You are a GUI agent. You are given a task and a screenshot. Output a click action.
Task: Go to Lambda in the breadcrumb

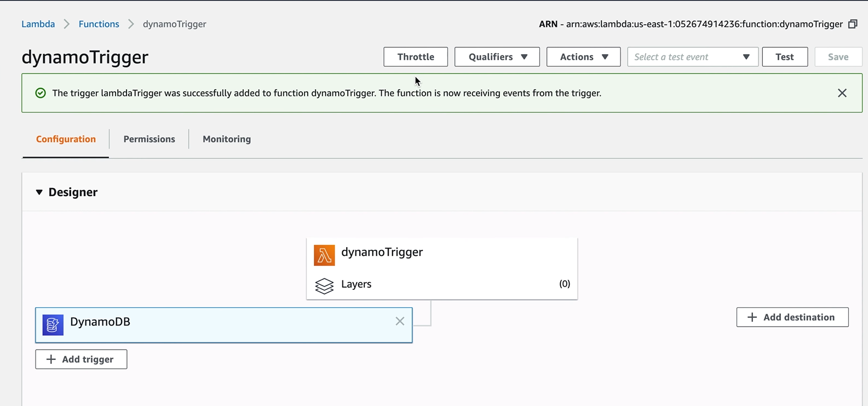click(38, 24)
